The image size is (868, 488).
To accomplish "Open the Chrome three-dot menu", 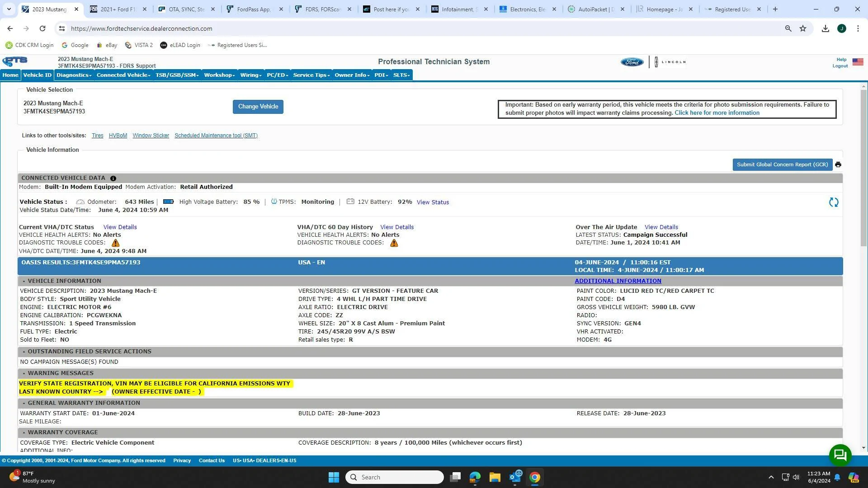I will click(x=858, y=28).
